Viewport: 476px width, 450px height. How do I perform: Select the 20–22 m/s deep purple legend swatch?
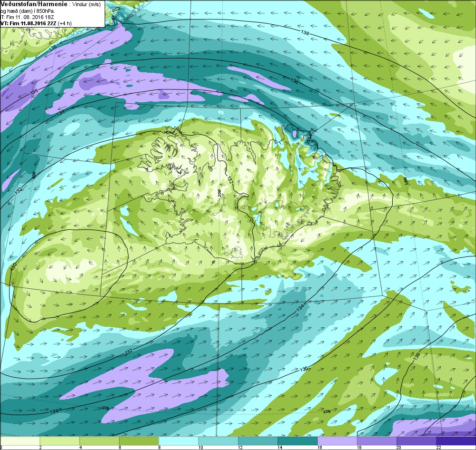(x=416, y=440)
